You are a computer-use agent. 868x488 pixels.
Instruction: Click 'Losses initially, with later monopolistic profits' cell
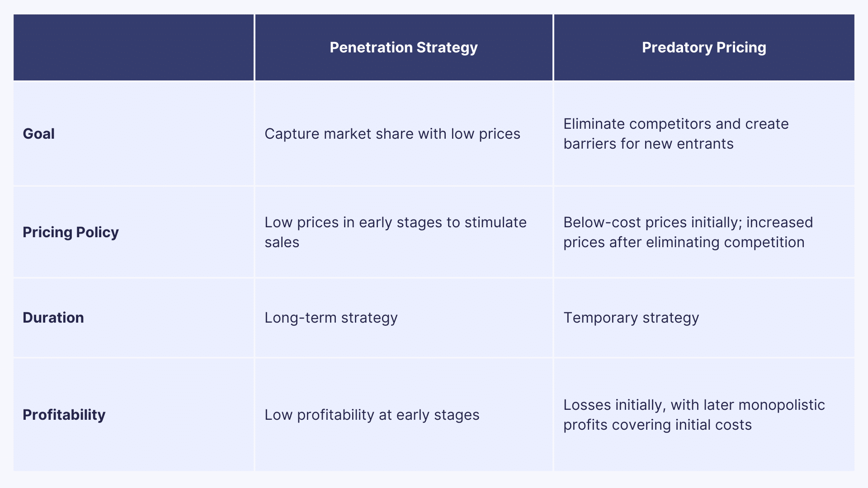coord(694,415)
